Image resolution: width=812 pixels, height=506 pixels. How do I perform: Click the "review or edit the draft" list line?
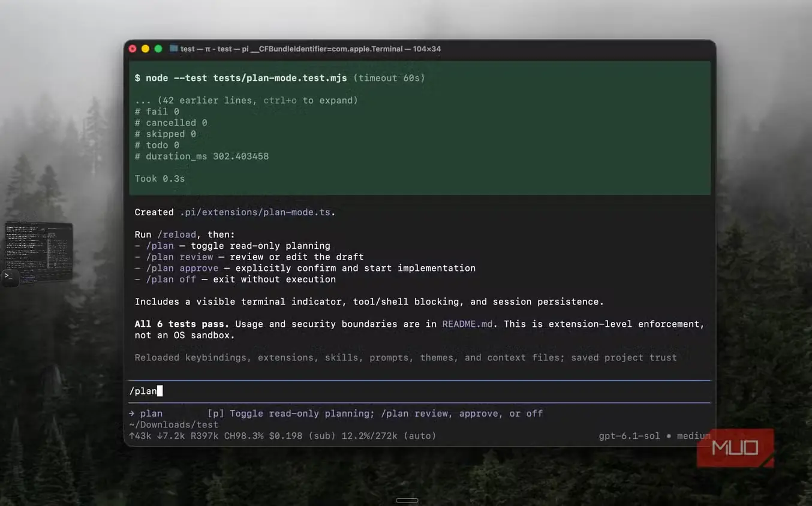(x=249, y=257)
